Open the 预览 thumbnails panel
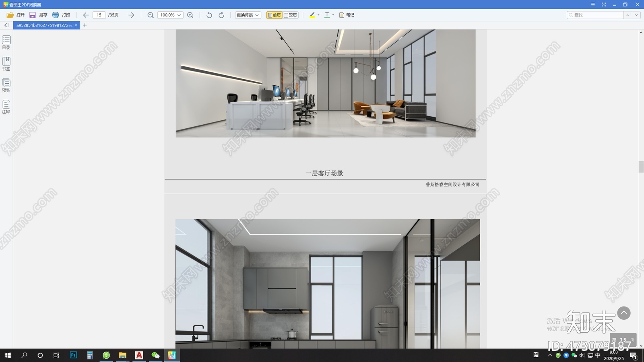This screenshot has width=644, height=362. click(6, 85)
